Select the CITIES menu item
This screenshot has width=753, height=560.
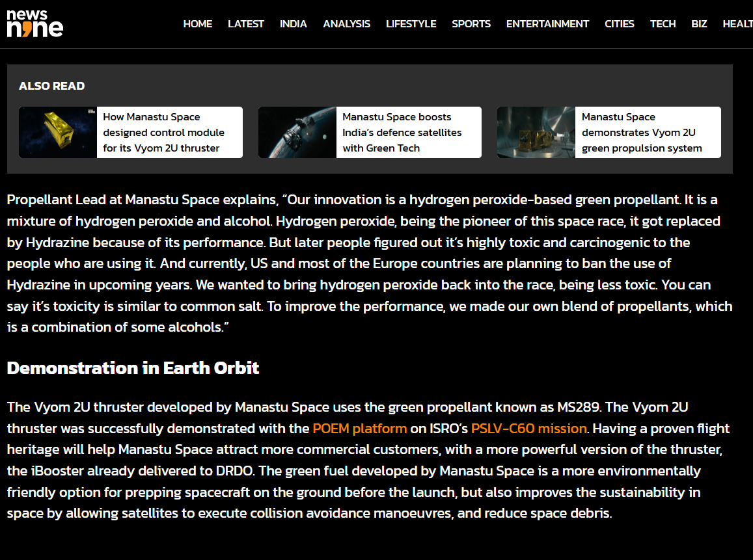pos(620,24)
